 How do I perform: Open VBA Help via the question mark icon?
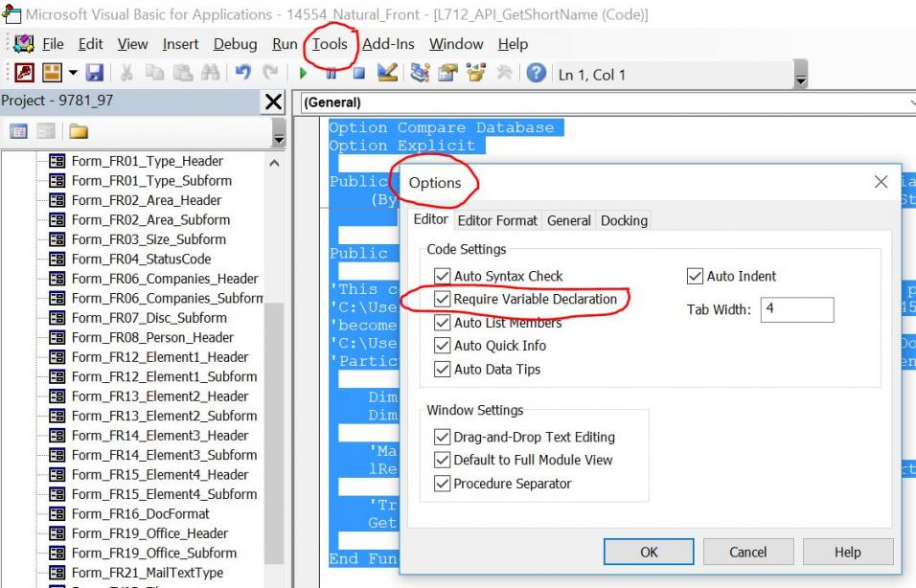tap(537, 74)
